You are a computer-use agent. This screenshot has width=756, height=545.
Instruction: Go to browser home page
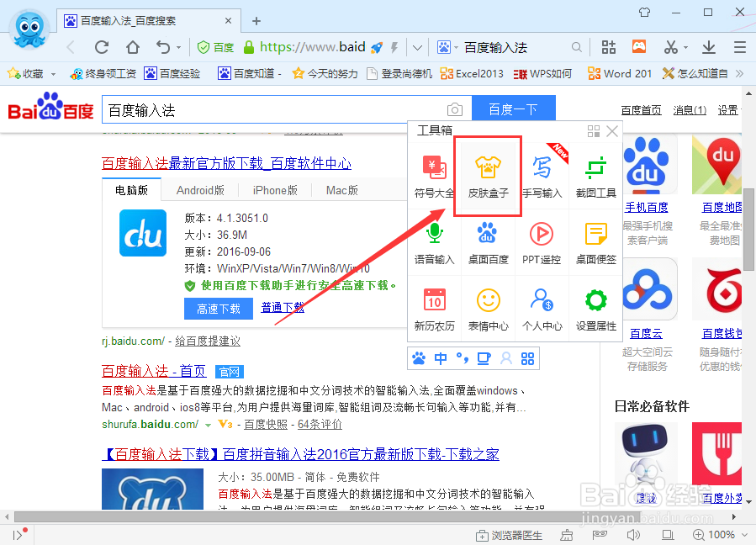point(133,47)
